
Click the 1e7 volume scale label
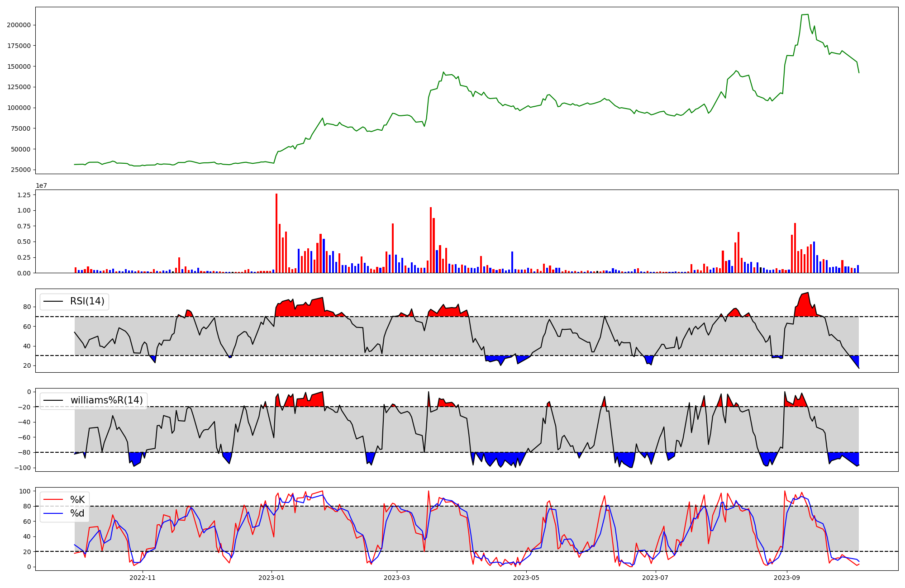pos(42,186)
